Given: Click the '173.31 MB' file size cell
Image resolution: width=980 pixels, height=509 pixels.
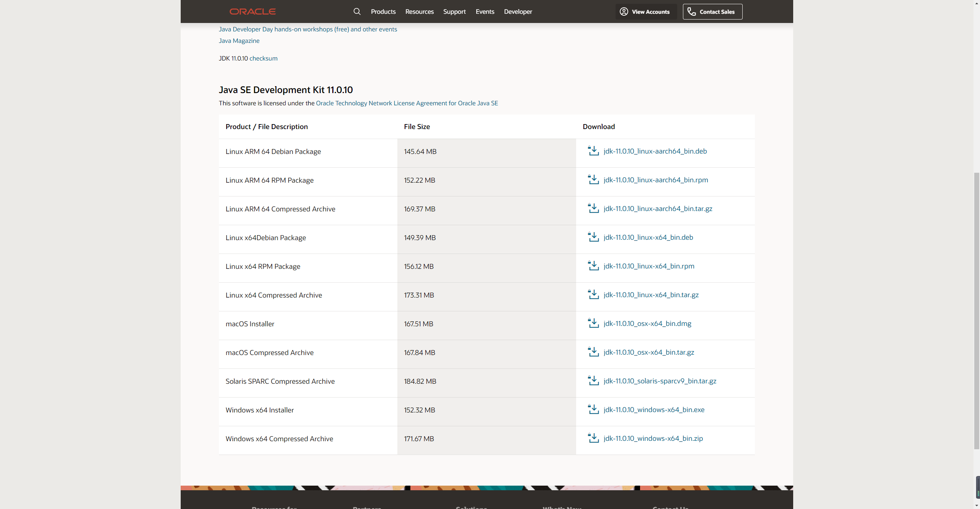Looking at the screenshot, I should [x=487, y=297].
